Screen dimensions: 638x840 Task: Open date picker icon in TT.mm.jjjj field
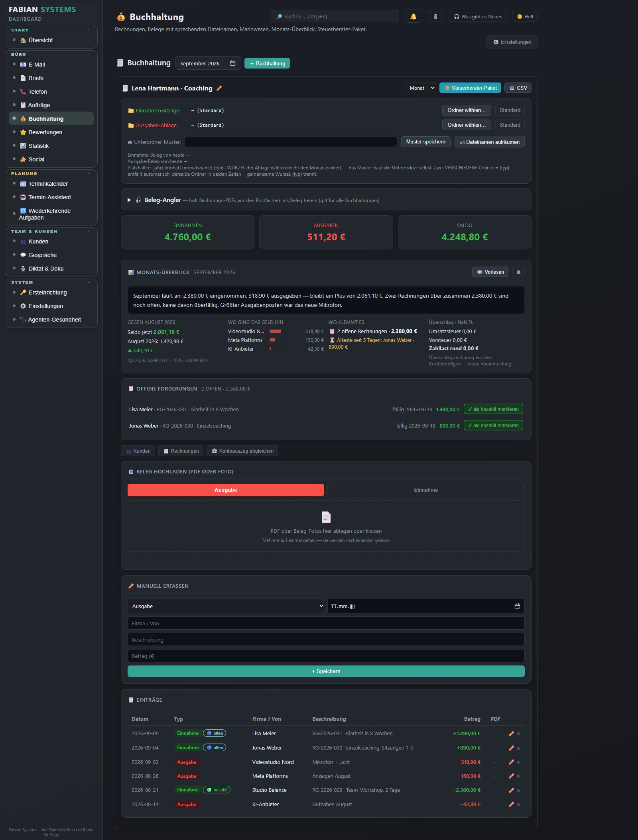click(x=517, y=606)
